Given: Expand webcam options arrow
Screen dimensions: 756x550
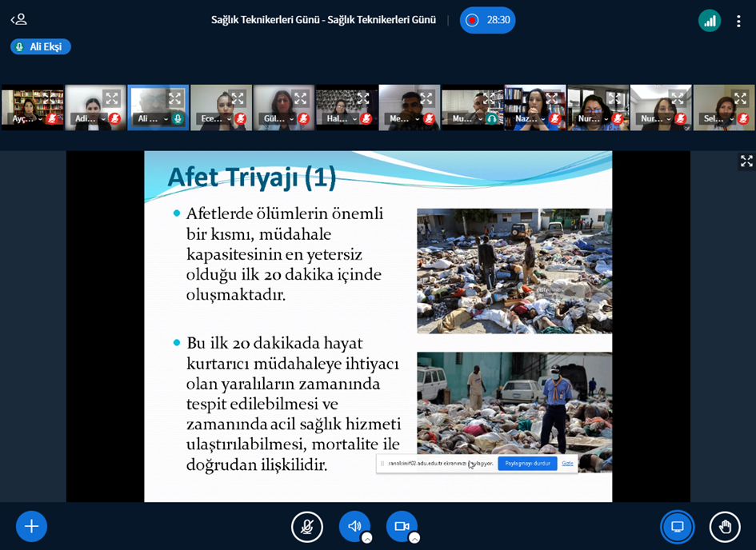Looking at the screenshot, I should click(x=414, y=538).
